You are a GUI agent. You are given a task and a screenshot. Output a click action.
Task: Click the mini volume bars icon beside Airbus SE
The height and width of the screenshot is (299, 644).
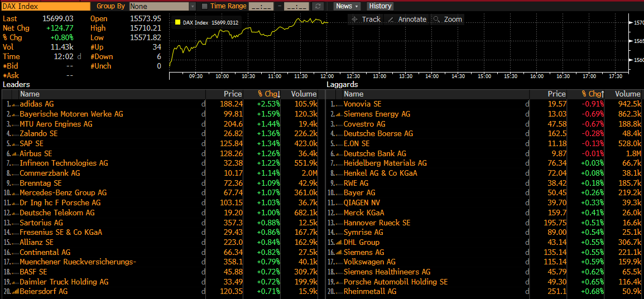pyautogui.click(x=14, y=154)
